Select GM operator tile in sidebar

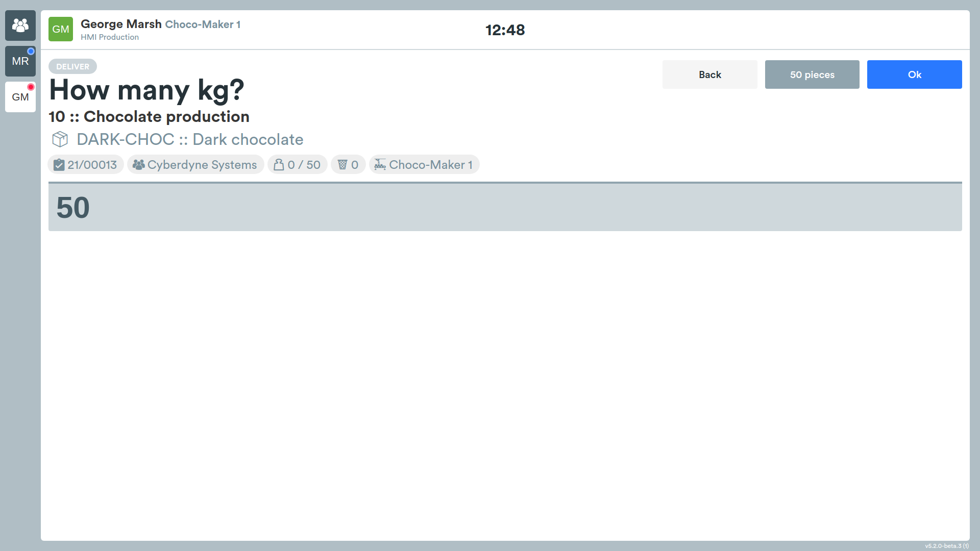click(x=20, y=97)
